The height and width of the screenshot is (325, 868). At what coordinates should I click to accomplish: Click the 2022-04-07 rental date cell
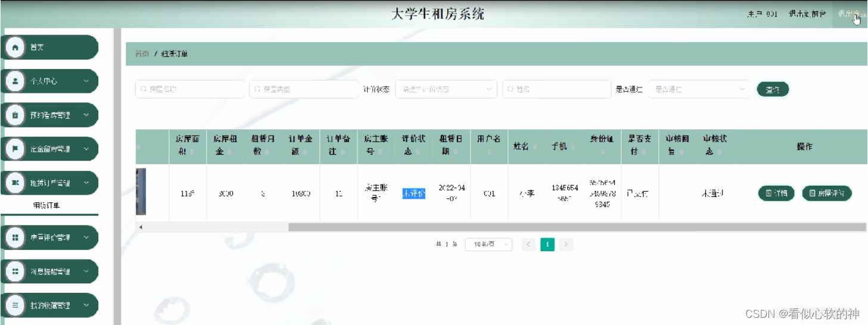452,193
